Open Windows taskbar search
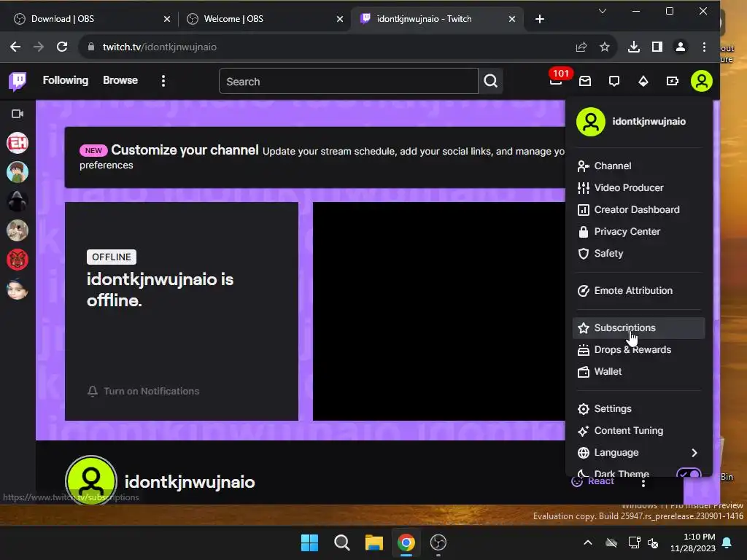This screenshot has width=747, height=560. (x=341, y=542)
